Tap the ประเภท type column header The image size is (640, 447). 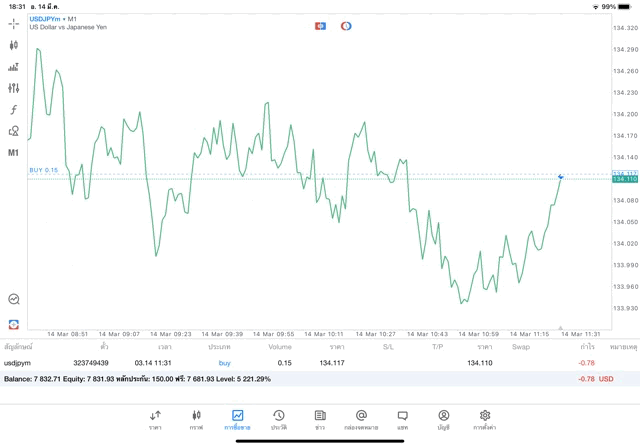coord(219,347)
